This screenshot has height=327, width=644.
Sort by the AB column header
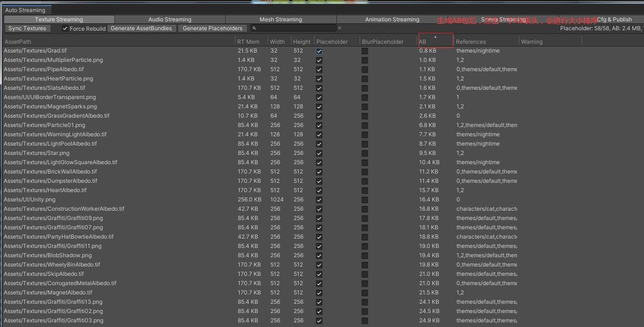click(435, 41)
